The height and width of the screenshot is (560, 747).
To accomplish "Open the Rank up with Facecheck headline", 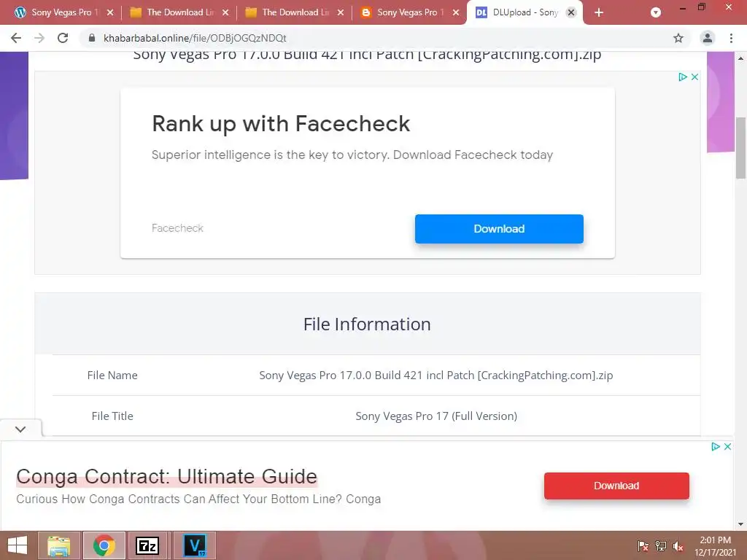I will point(281,124).
